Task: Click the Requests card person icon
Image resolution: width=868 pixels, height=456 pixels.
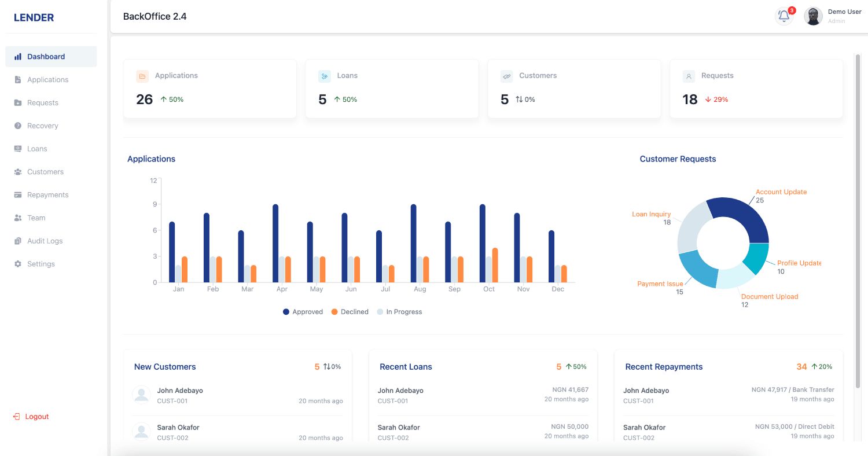Action: 689,76
